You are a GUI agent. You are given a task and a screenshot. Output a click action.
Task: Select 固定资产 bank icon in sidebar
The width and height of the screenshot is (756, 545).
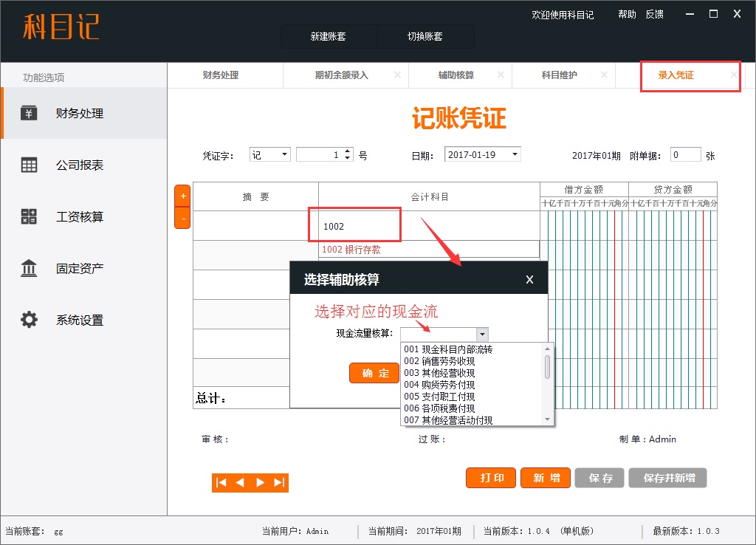pos(29,269)
